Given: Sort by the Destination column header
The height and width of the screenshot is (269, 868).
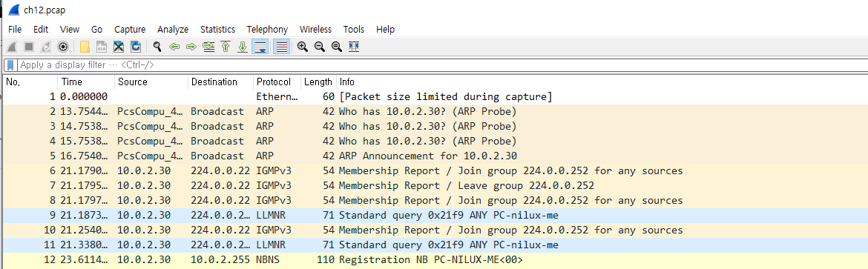Looking at the screenshot, I should (220, 82).
